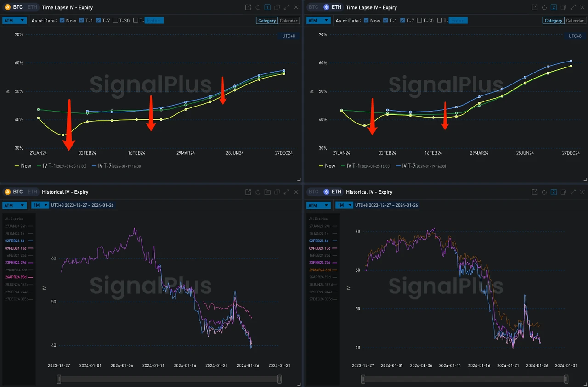Open the 1M interval dropdown on BTC Historical IV
This screenshot has width=588, height=387.
coord(40,205)
